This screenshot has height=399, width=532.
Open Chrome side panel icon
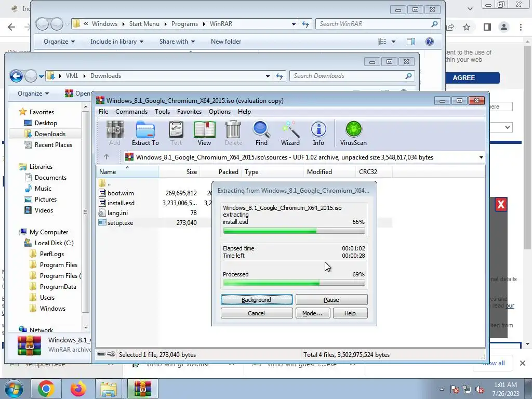[487, 27]
